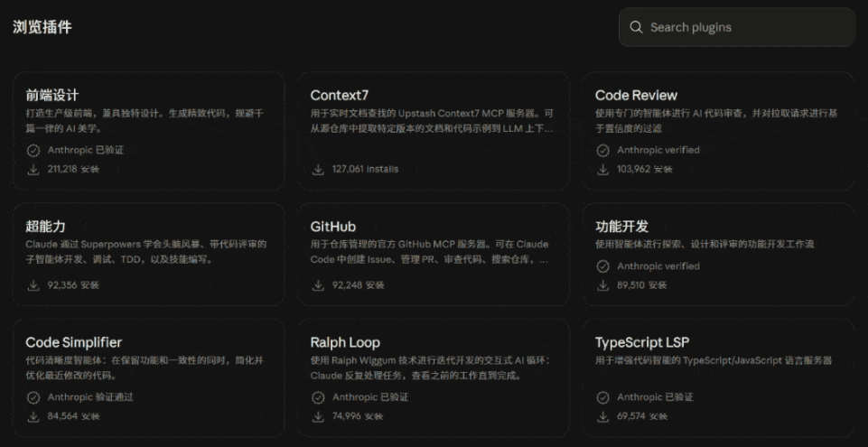Open the GitHub plugin title
The image size is (868, 447).
pyautogui.click(x=332, y=227)
